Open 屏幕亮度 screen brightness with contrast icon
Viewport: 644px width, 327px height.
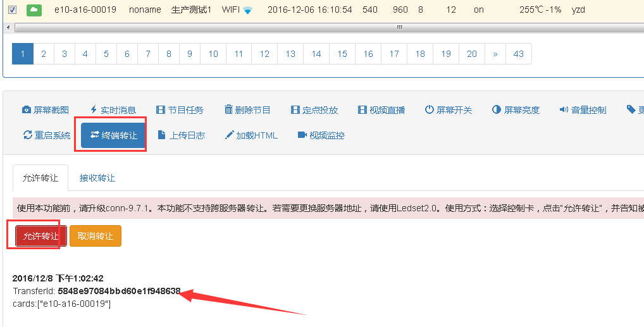pos(516,110)
